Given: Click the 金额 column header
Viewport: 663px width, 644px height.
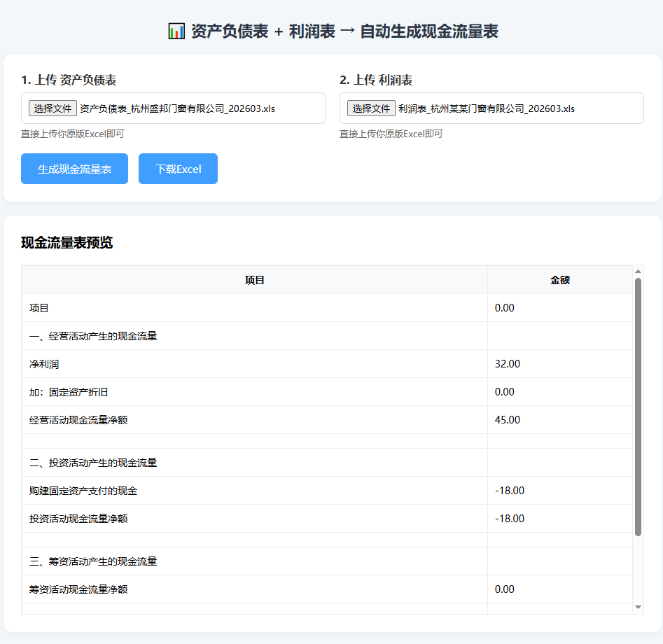Looking at the screenshot, I should coord(560,280).
